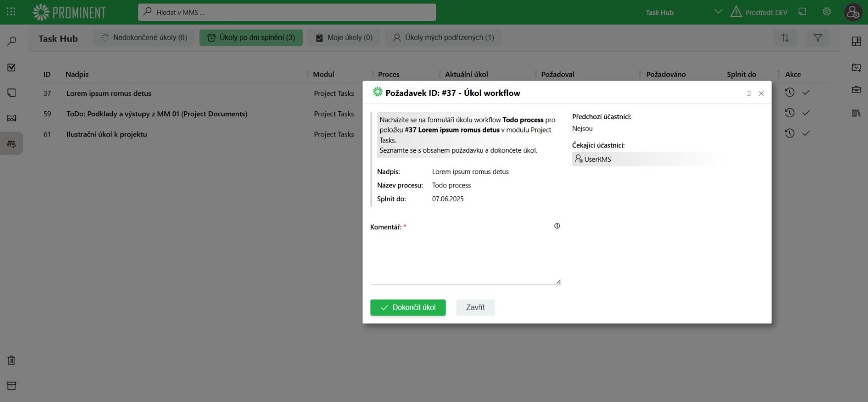
Task: Select the Moje úkoly tab
Action: (x=344, y=38)
